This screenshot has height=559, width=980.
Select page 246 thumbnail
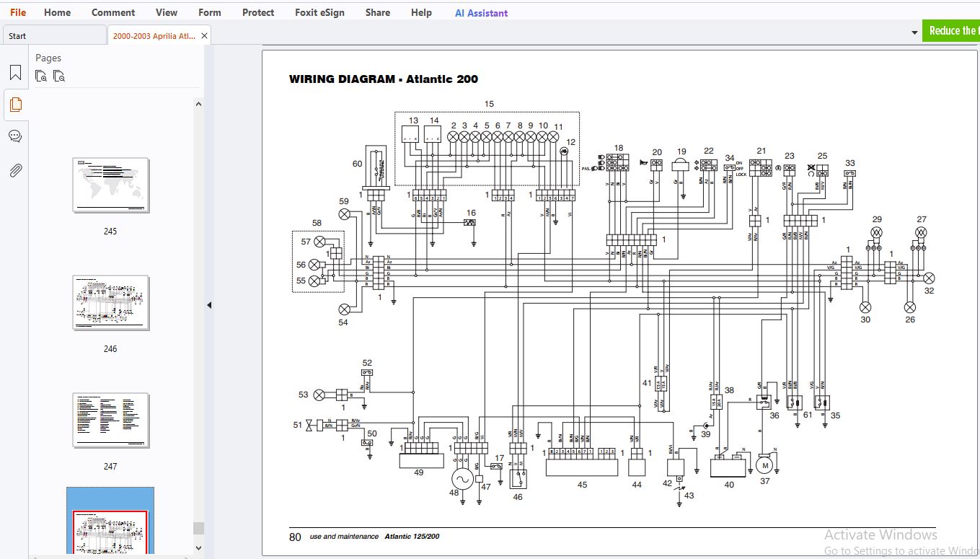pyautogui.click(x=111, y=303)
